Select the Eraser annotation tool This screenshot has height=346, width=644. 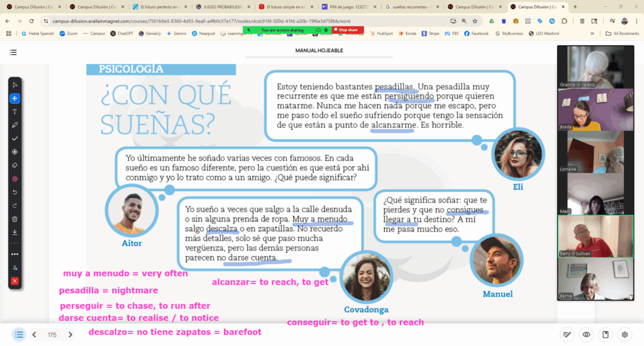click(15, 165)
